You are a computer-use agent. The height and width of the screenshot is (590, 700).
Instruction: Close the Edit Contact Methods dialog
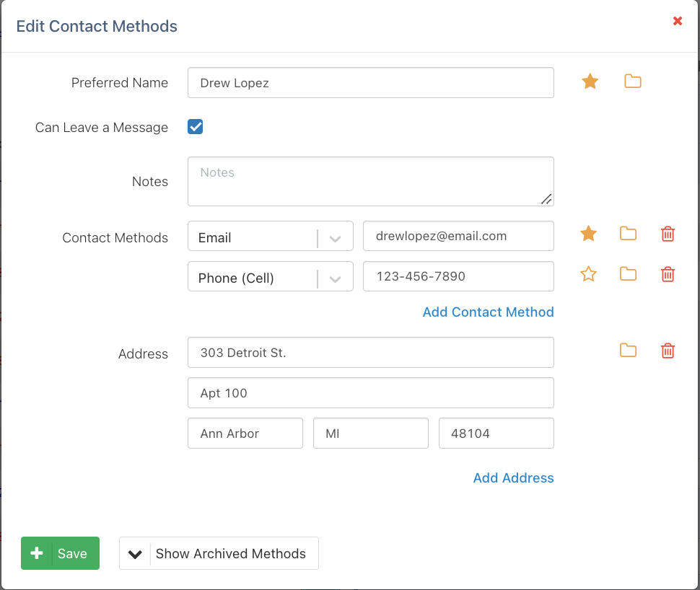[678, 21]
